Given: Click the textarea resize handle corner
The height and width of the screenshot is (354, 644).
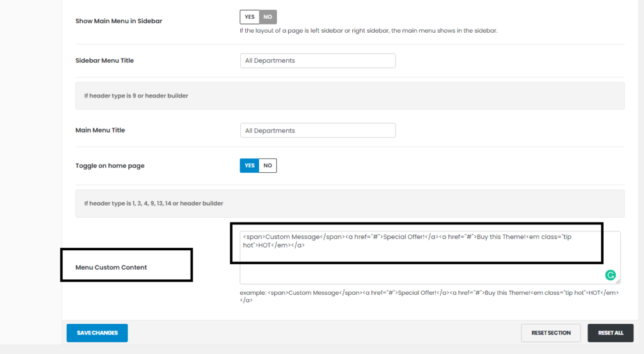Looking at the screenshot, I should click(x=618, y=281).
